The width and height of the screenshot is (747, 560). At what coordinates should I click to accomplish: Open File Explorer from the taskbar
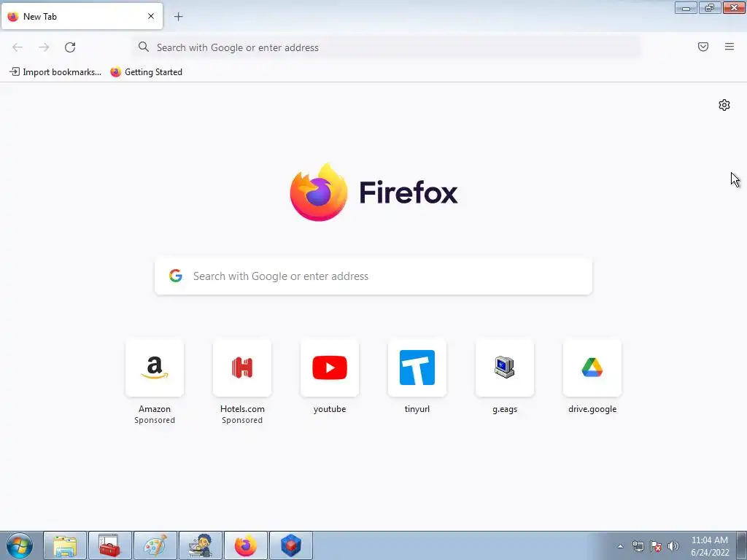[65, 545]
